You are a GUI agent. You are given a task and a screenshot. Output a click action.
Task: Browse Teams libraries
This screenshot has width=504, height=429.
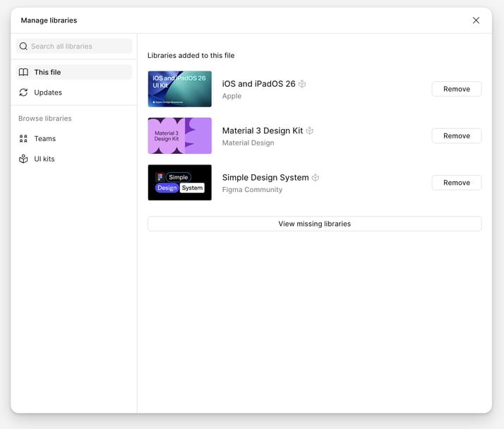point(74,138)
